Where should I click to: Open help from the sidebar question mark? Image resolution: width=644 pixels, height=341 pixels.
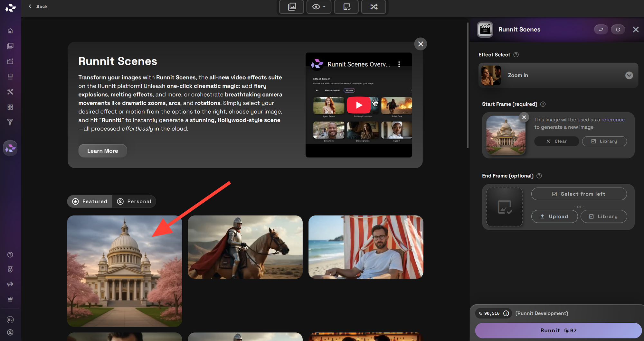tap(10, 255)
